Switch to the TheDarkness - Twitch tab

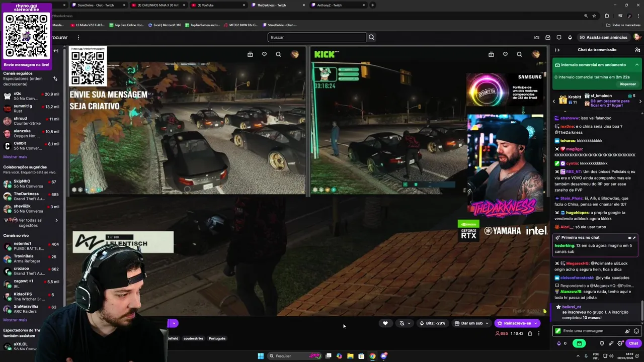click(x=278, y=5)
